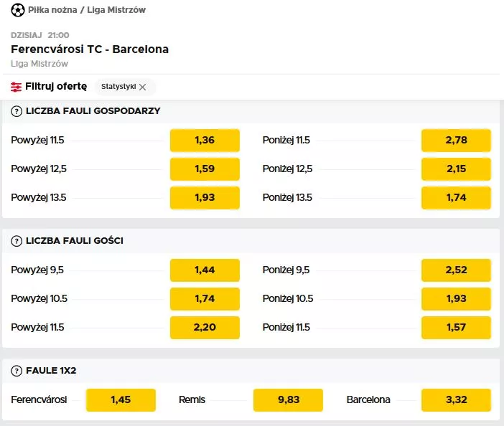Select Barcelona fouls odds 3,32
This screenshot has width=504, height=426.
(x=456, y=400)
